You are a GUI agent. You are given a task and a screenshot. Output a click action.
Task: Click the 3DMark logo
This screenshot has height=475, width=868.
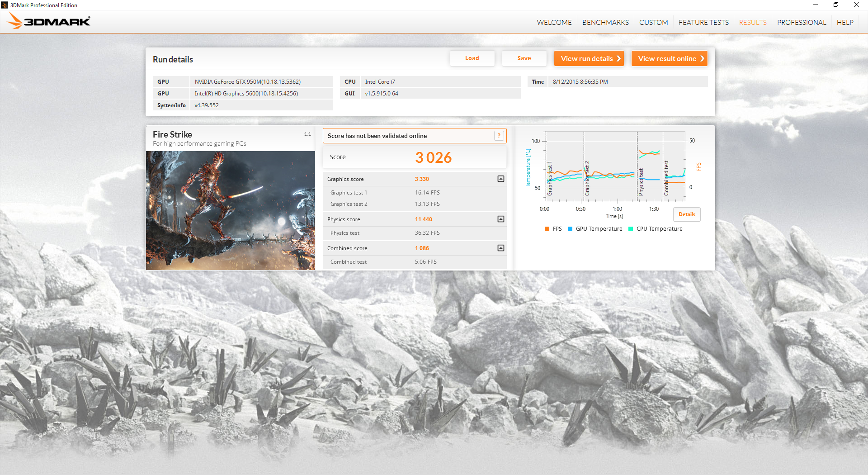[48, 21]
